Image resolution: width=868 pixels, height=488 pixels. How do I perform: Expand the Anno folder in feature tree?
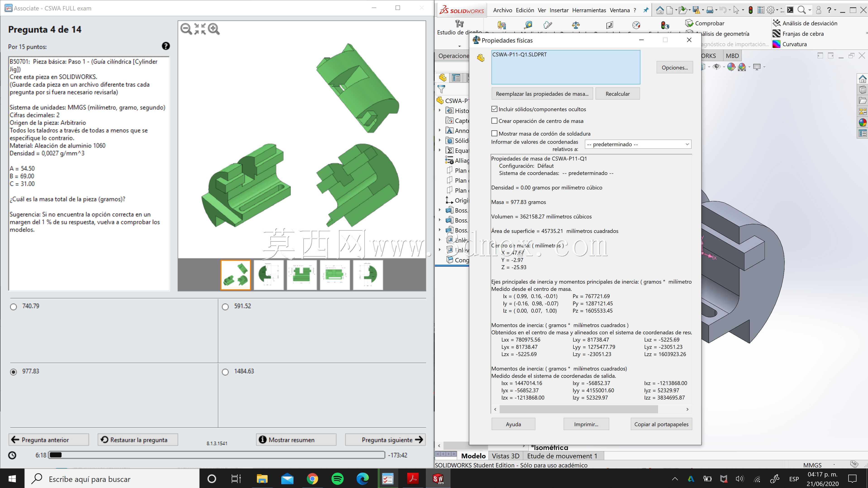[439, 130]
